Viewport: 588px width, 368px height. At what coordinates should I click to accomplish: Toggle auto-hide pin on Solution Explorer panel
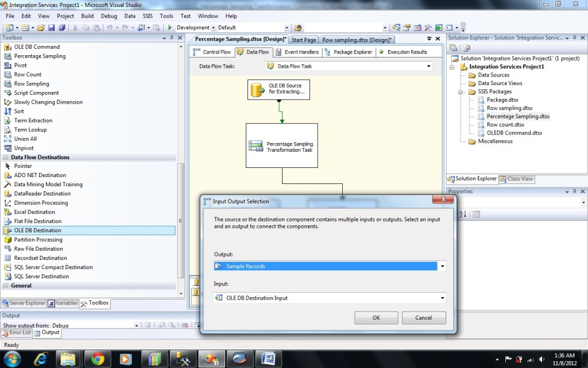574,38
